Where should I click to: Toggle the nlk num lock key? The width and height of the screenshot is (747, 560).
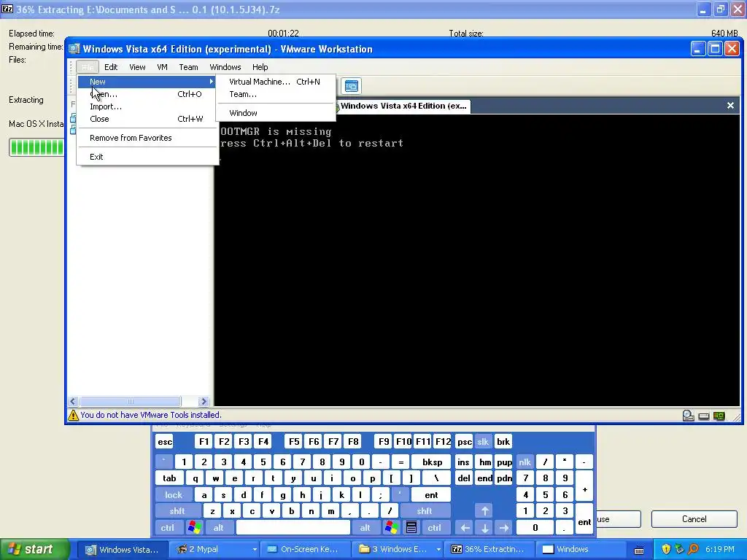point(525,462)
